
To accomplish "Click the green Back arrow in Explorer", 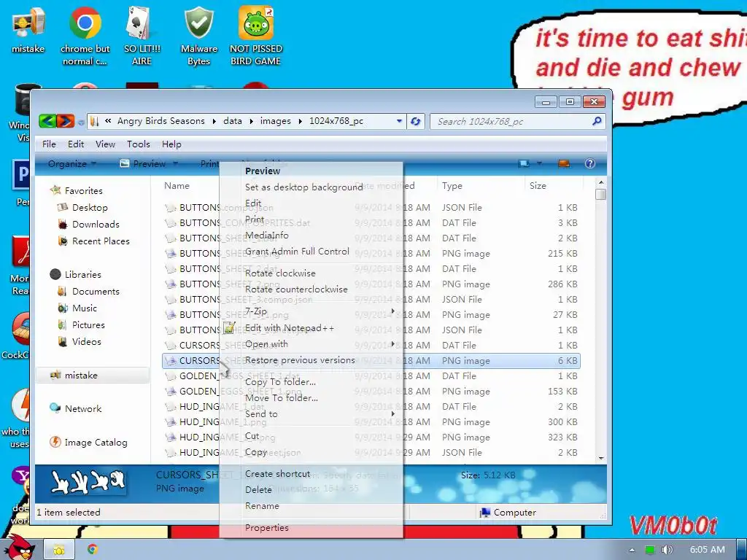I will [47, 121].
